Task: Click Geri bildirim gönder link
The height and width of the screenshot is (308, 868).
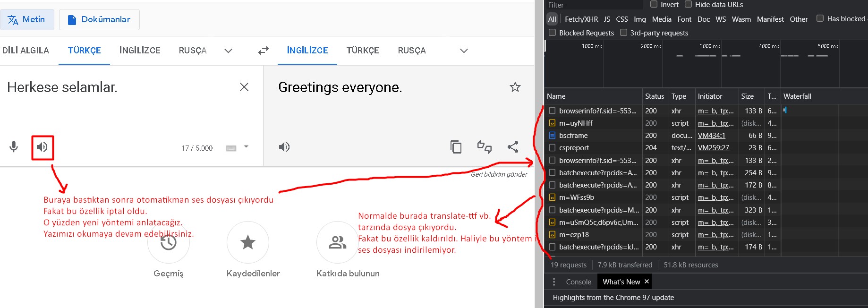Action: coord(499,174)
